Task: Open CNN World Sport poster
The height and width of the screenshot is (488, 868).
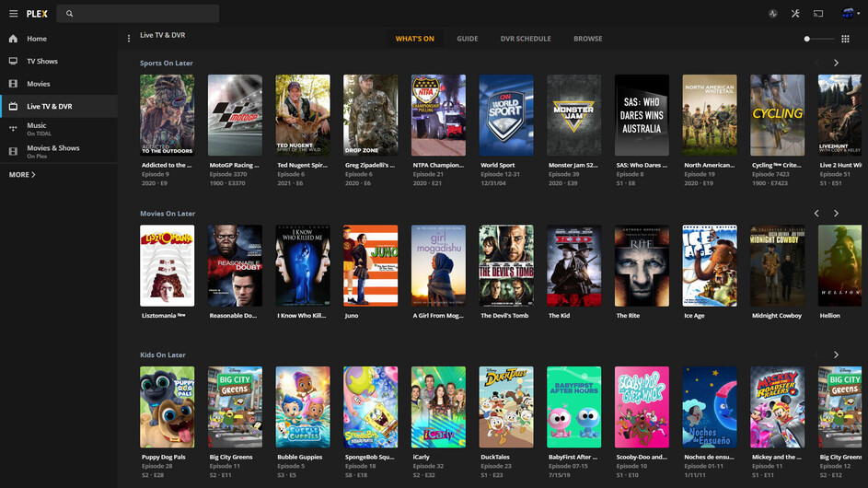Action: (x=506, y=115)
